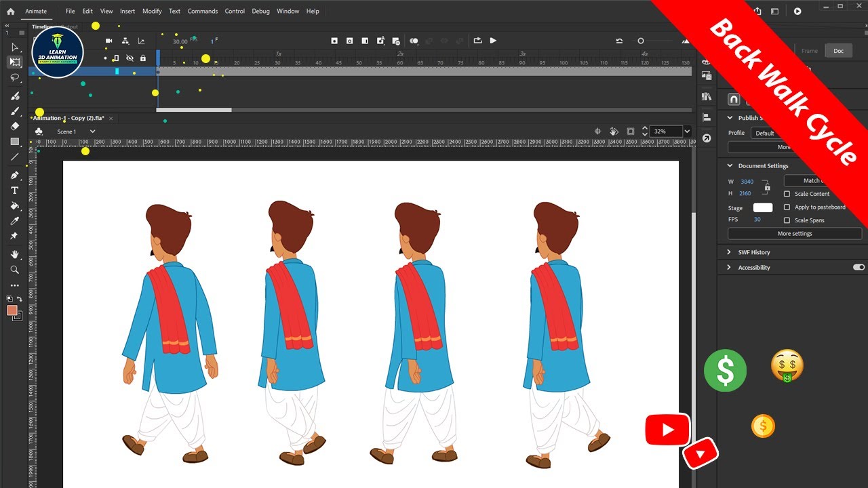Click the layer depth graph icon
The height and width of the screenshot is (488, 868).
coord(141,41)
